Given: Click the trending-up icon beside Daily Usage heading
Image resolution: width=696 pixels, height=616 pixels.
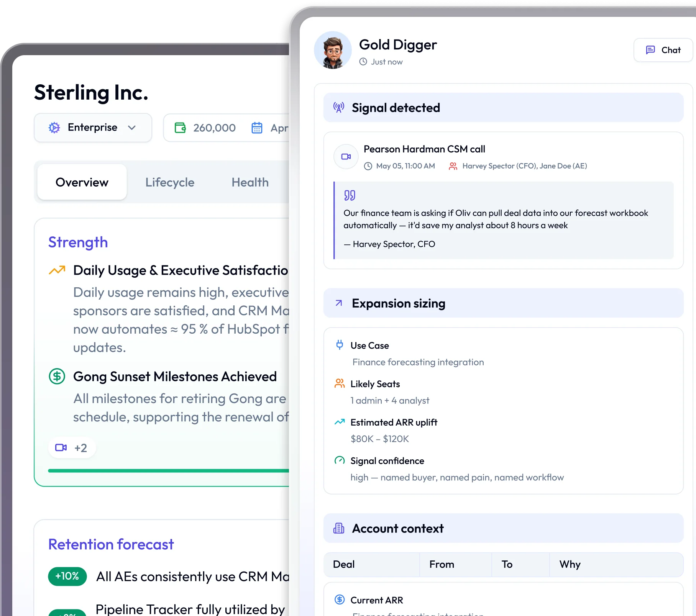Looking at the screenshot, I should tap(57, 270).
